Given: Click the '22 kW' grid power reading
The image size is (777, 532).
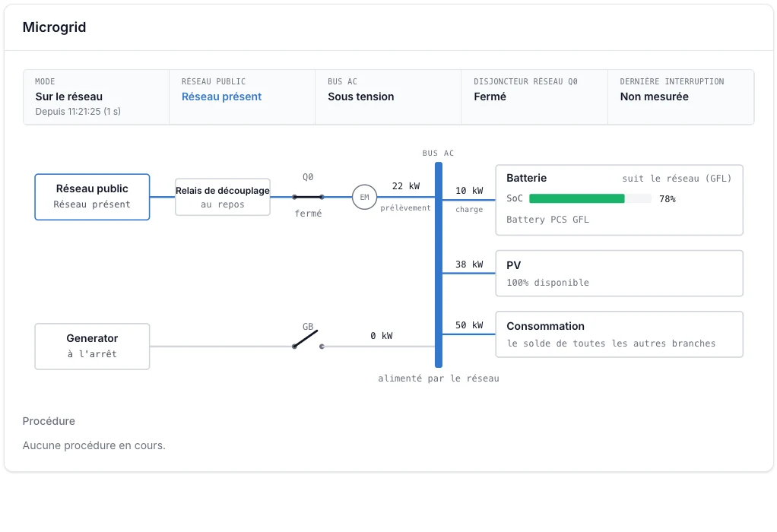Looking at the screenshot, I should point(406,186).
